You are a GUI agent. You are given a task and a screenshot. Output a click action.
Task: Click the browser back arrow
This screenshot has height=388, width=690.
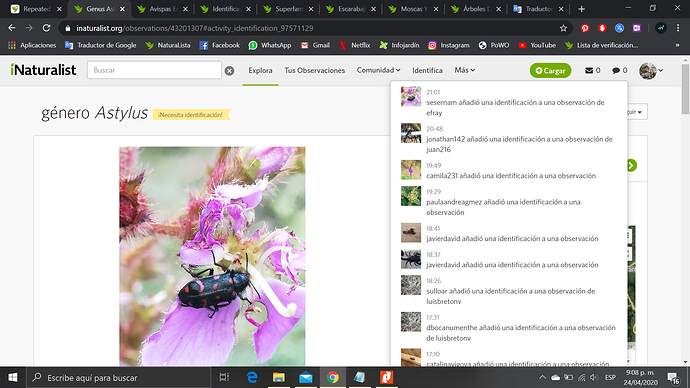click(12, 28)
